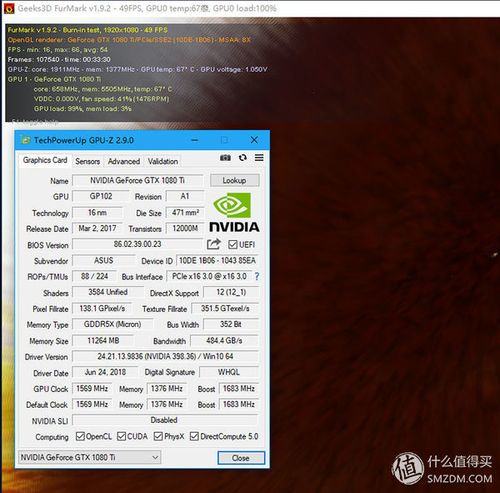Click the FurMark window title icon

9,8
